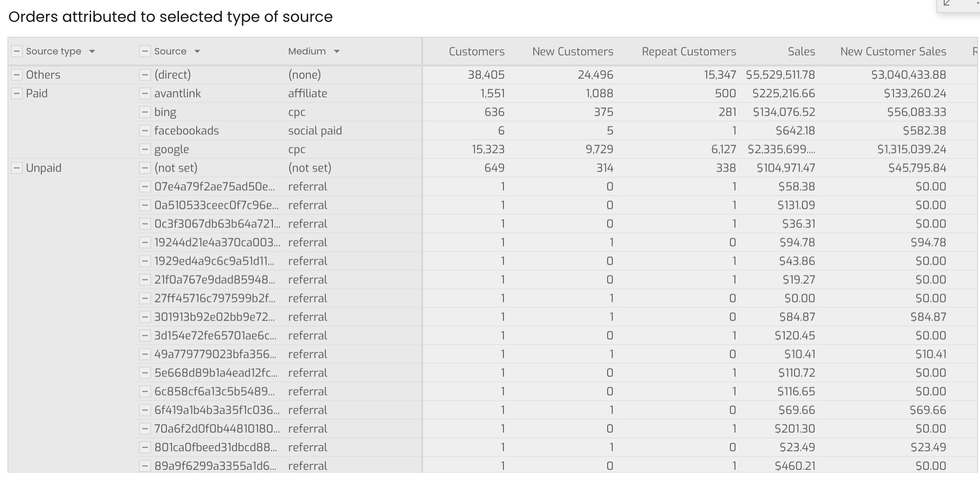Collapse the Source type column header group
980x481 pixels.
(17, 51)
